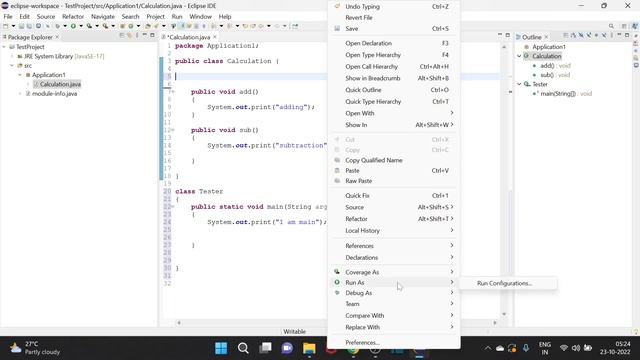Click the editor horizontal scrollbar

pyautogui.click(x=337, y=322)
